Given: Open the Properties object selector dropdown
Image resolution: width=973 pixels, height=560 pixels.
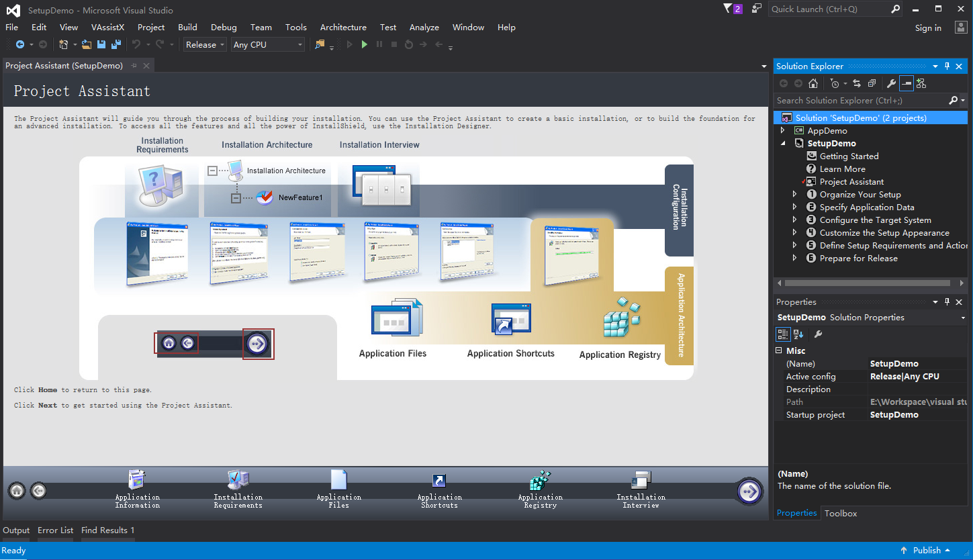Looking at the screenshot, I should point(964,318).
